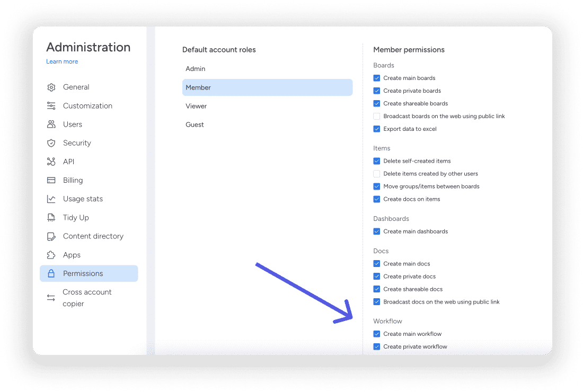Viewport: 583px width, 392px height.
Task: Uncheck Create private boards permission
Action: pyautogui.click(x=377, y=91)
